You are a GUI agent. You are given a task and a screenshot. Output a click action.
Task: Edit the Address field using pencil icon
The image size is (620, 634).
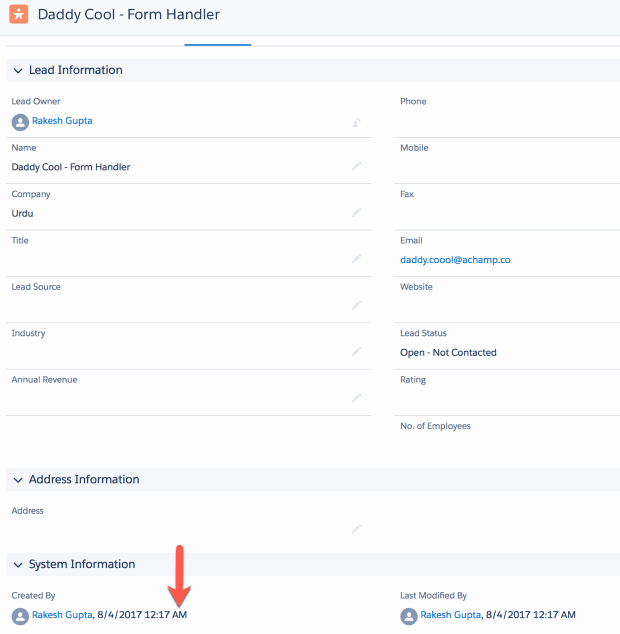(356, 529)
